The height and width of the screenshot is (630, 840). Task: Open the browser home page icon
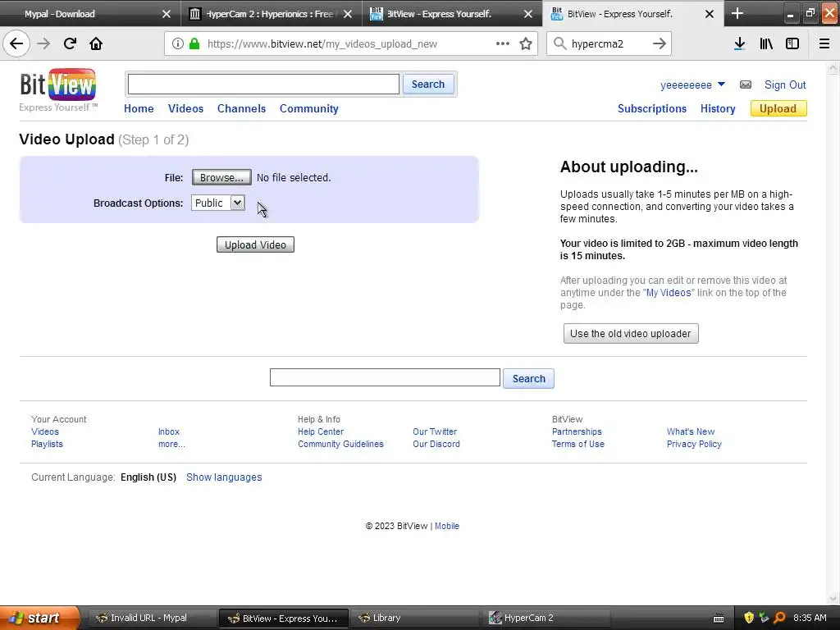pyautogui.click(x=96, y=43)
